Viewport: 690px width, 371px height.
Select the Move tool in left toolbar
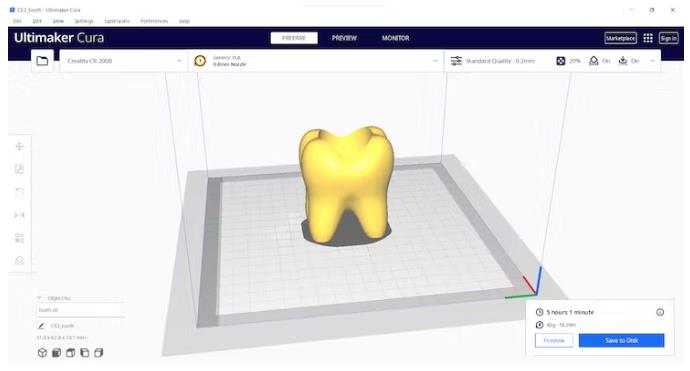[19, 147]
